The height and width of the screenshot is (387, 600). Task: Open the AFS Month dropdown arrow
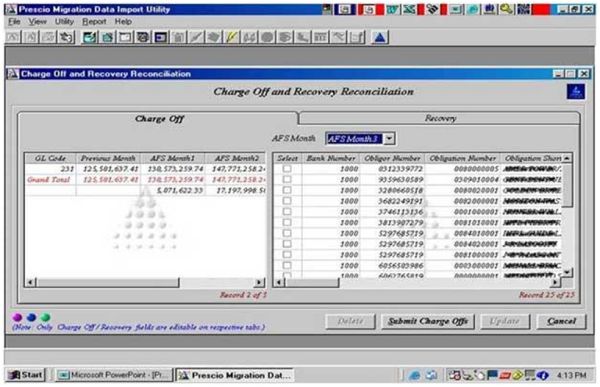tap(389, 139)
